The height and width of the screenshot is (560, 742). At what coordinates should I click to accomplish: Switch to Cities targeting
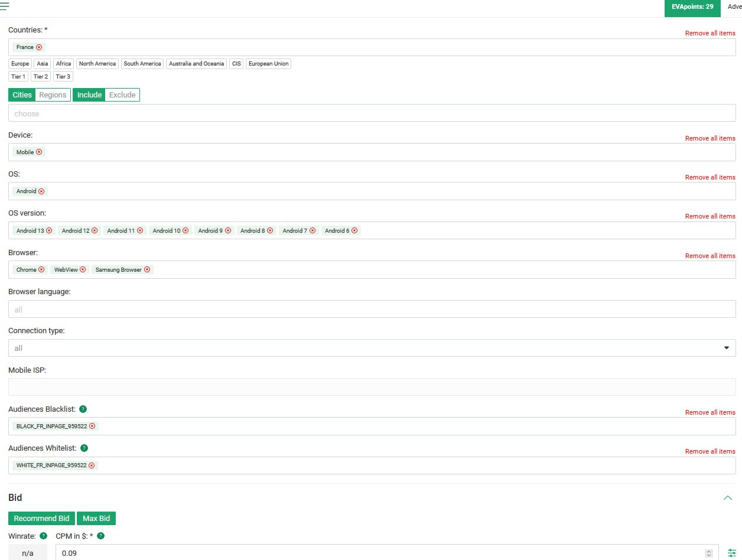(22, 95)
